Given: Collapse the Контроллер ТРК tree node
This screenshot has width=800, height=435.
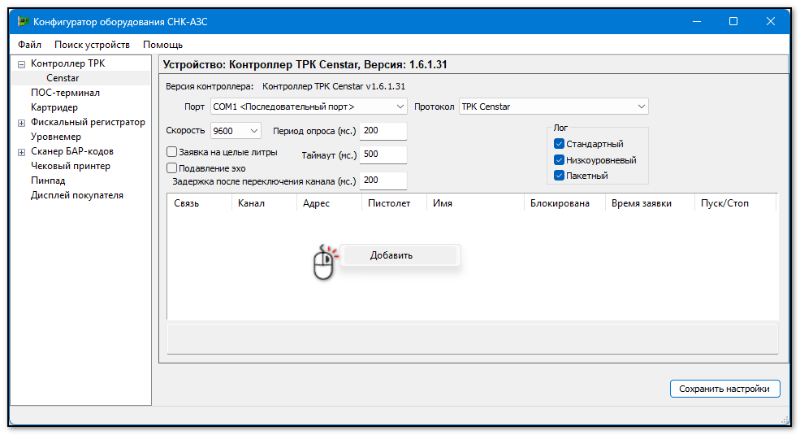Looking at the screenshot, I should [x=21, y=64].
